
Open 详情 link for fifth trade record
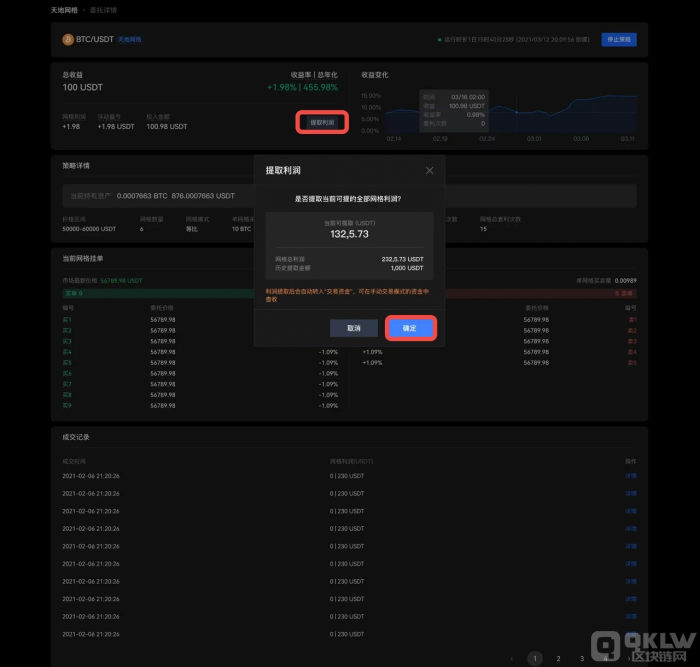click(x=630, y=546)
